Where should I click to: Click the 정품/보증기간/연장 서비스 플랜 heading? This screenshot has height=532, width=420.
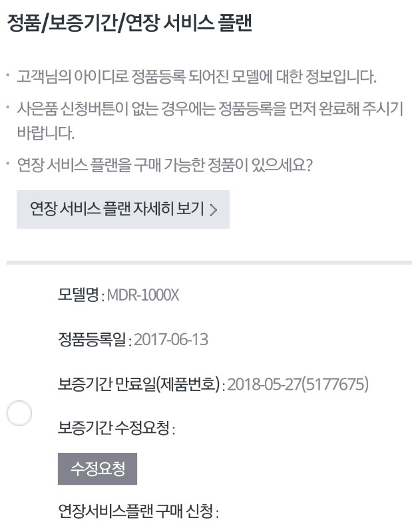[x=129, y=24]
